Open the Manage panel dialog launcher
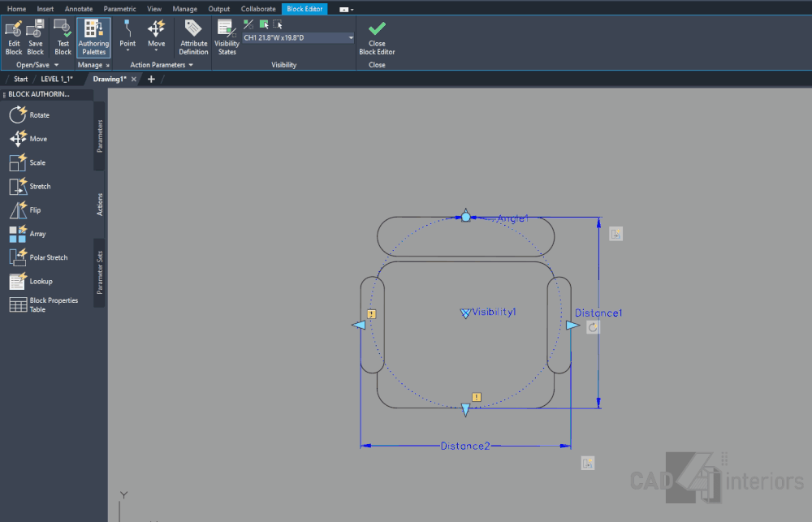 (108, 65)
